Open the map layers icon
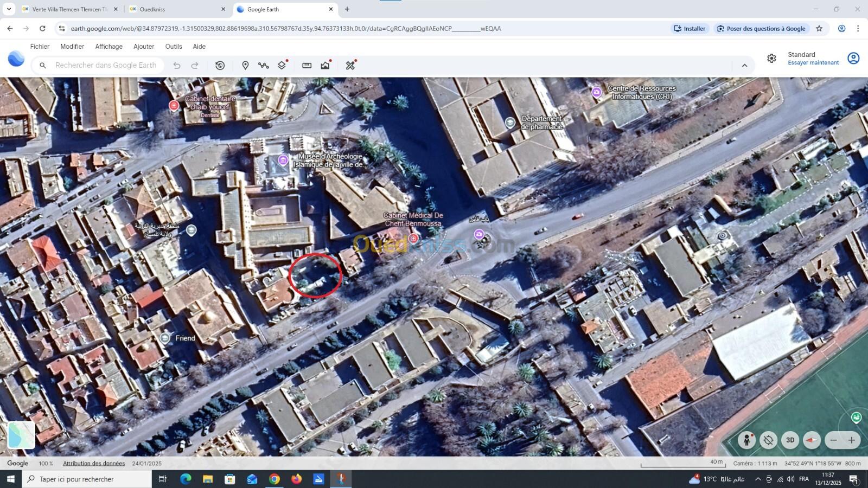 point(282,66)
